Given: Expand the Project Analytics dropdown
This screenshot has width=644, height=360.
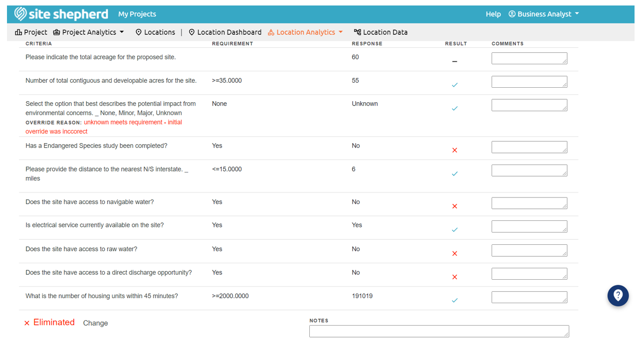Looking at the screenshot, I should [89, 32].
